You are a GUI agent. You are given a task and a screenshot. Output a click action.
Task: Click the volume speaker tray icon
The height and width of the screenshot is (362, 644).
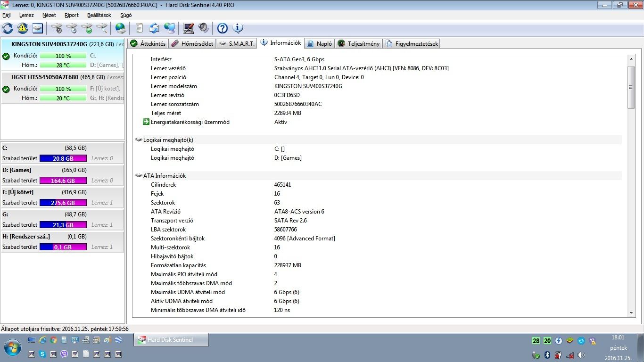(x=581, y=354)
